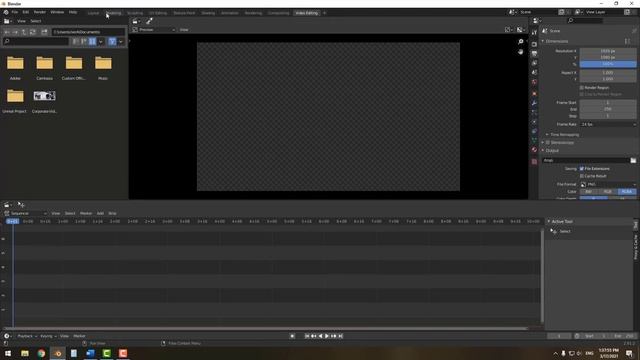Switch to the Layout workspace tab
Screen dimensions: 640x360
93,13
